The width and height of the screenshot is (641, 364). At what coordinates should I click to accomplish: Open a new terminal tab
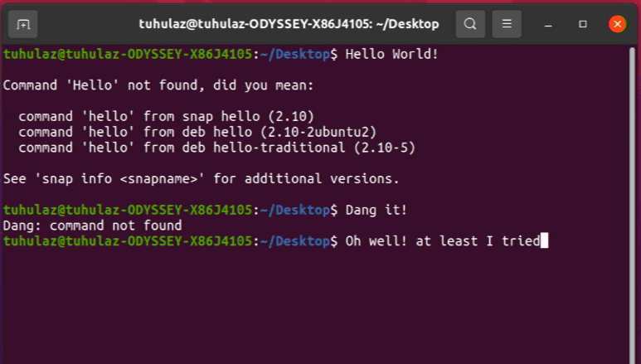click(x=23, y=24)
